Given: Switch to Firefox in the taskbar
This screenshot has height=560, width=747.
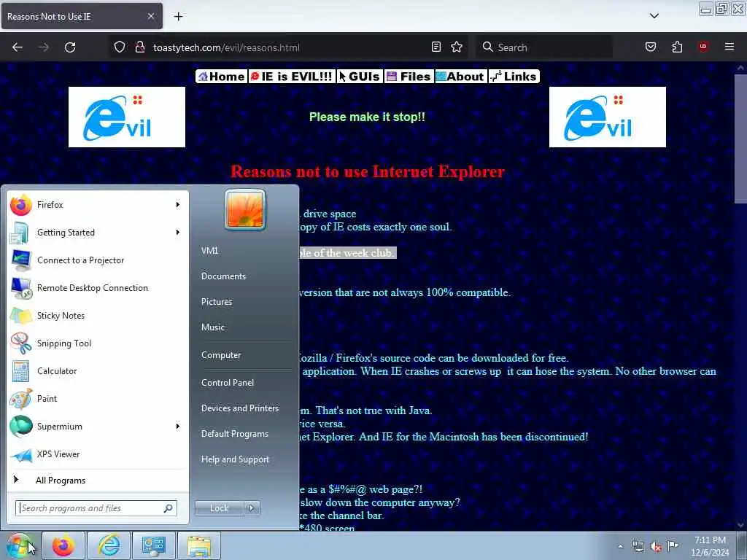Looking at the screenshot, I should [63, 545].
